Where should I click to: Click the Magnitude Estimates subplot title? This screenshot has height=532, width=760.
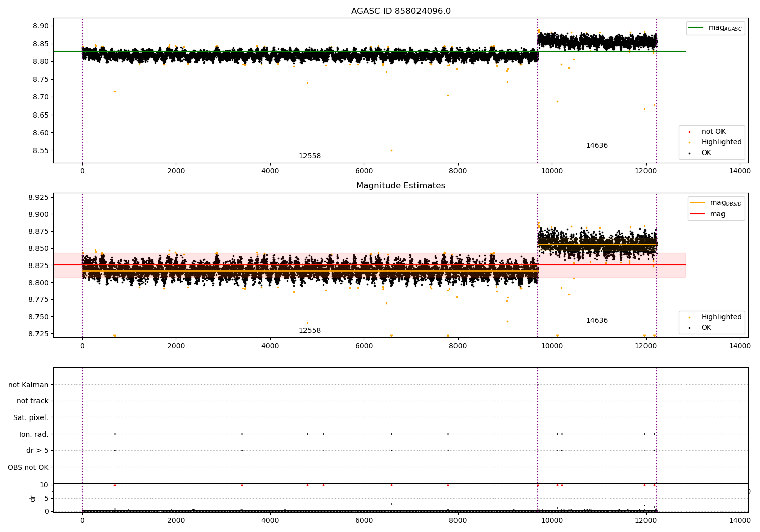point(401,186)
